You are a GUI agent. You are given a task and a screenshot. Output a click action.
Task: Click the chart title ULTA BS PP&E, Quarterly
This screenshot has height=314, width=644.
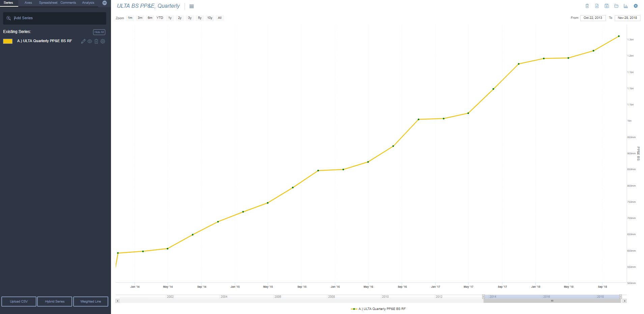pos(148,6)
